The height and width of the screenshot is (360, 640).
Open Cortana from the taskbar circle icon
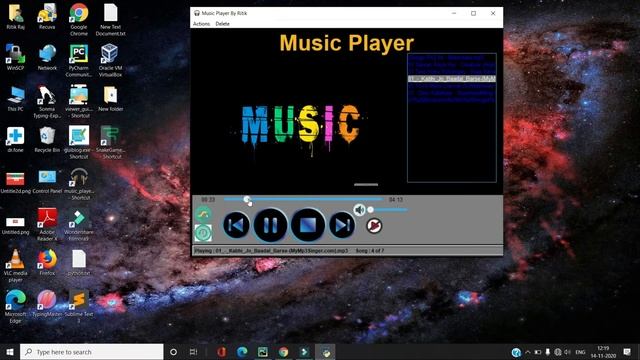[173, 352]
